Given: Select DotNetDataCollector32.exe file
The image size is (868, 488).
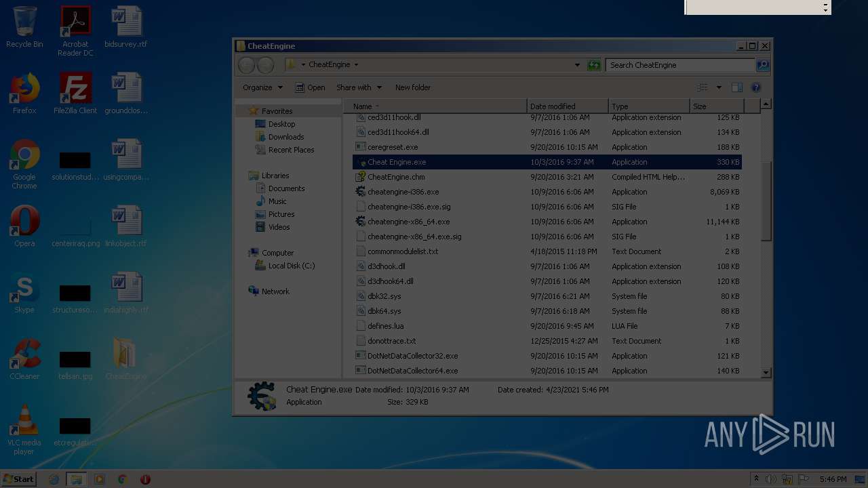Looking at the screenshot, I should point(407,356).
